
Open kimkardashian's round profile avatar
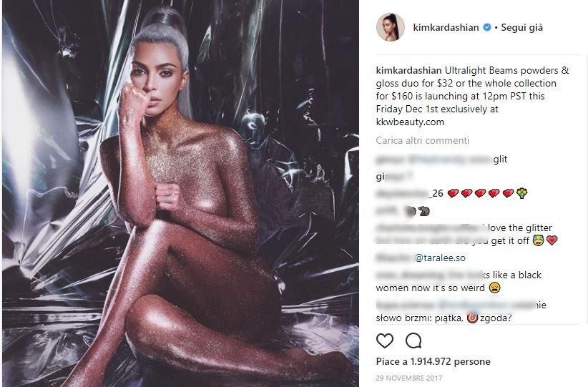(391, 27)
